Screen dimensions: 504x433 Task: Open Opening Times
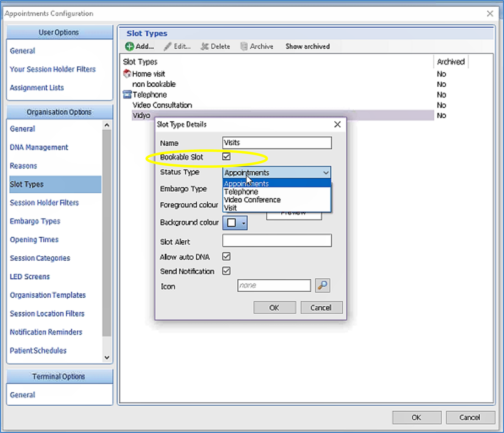[x=34, y=240]
